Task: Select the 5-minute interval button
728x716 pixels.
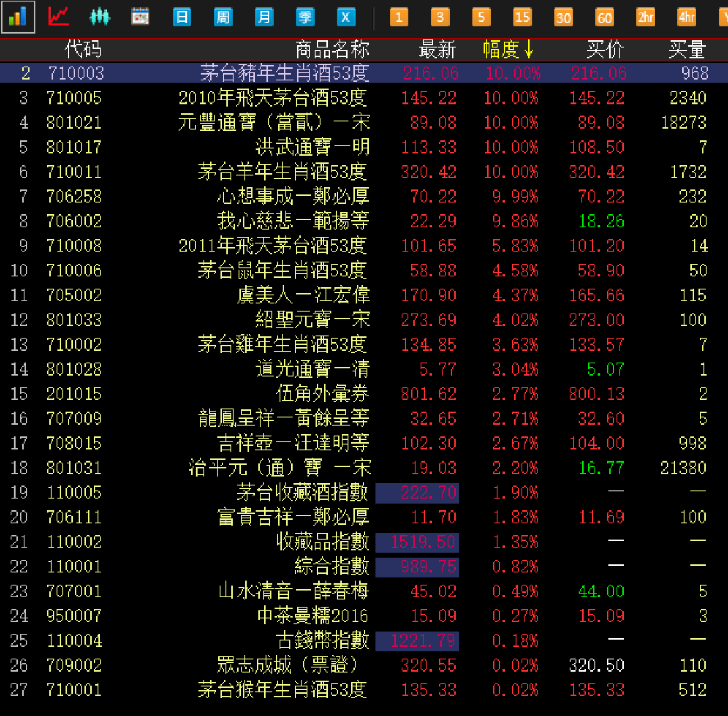Action: [x=481, y=17]
